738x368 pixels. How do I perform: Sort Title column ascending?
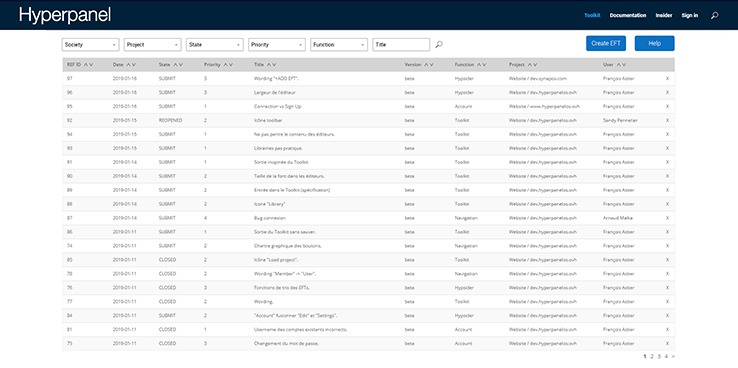(269, 64)
